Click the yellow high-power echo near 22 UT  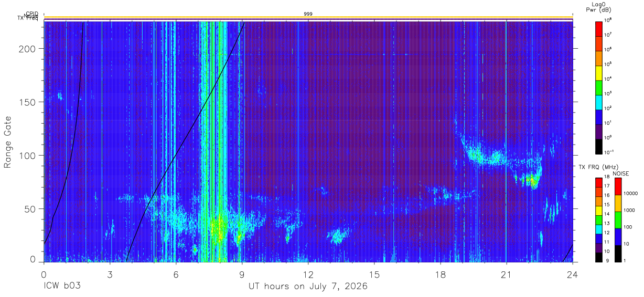click(x=532, y=181)
